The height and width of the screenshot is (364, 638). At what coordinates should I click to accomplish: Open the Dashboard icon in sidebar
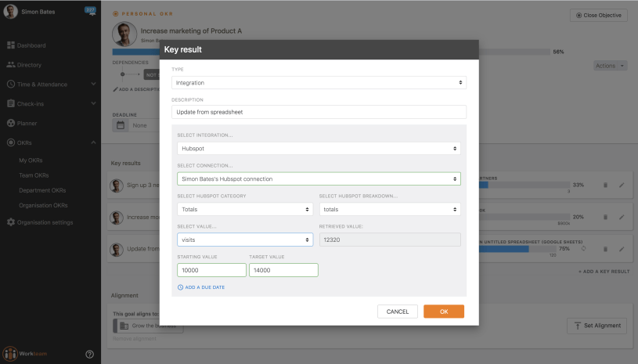pyautogui.click(x=11, y=45)
